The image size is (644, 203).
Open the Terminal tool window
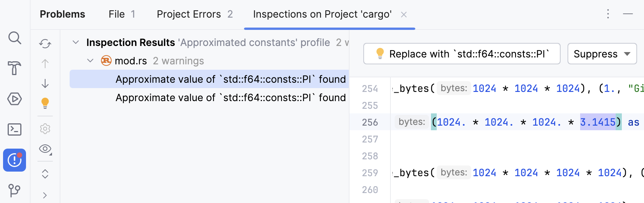coord(15,129)
